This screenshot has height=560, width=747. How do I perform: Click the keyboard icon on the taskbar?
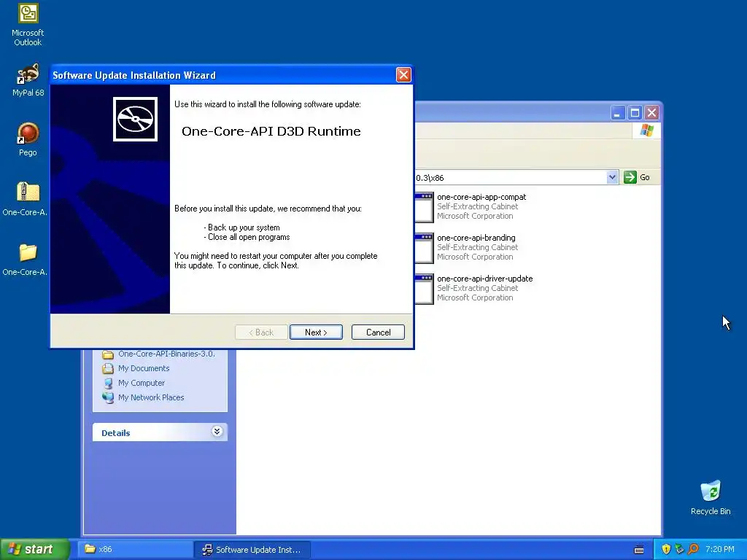[639, 550]
